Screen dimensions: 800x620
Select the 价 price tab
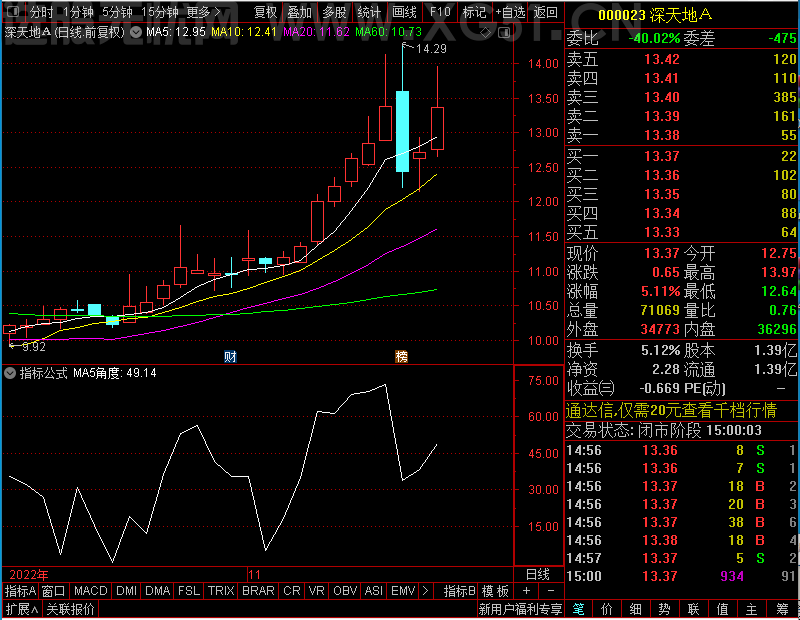click(607, 609)
